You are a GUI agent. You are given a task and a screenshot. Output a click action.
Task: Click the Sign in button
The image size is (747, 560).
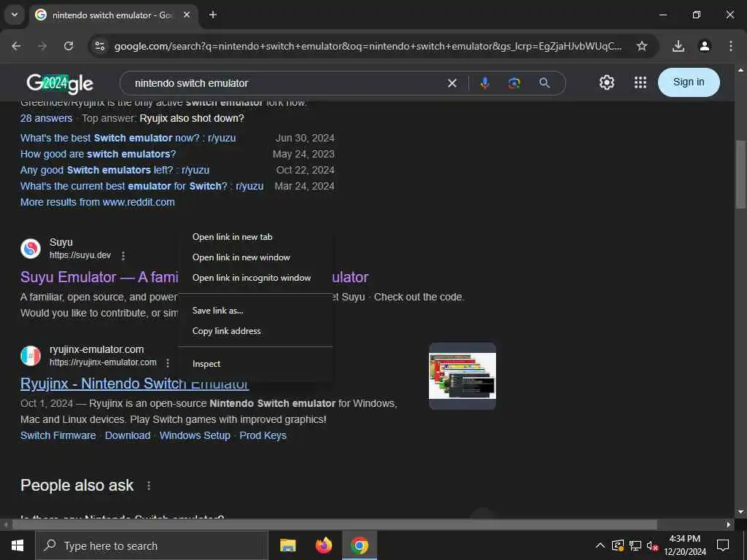689,82
